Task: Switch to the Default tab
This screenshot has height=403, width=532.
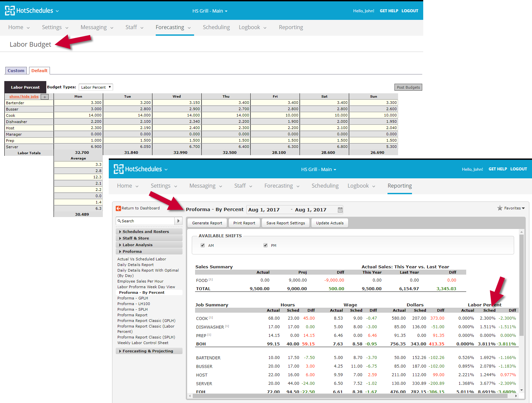Action: pyautogui.click(x=39, y=70)
